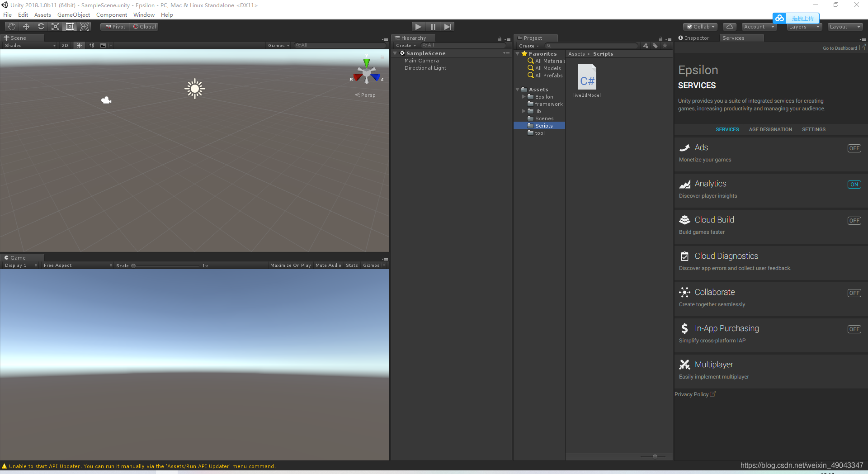Select the Main Camera gizmo in scene
868x474 pixels.
pyautogui.click(x=106, y=100)
